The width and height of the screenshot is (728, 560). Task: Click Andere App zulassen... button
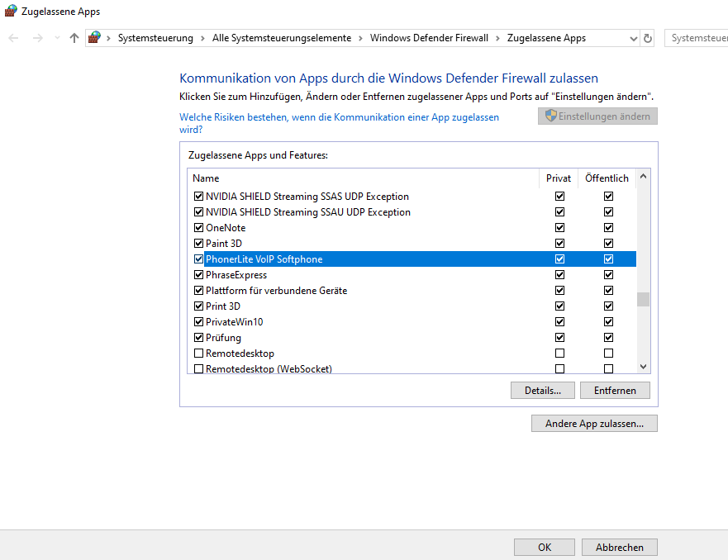tap(594, 423)
